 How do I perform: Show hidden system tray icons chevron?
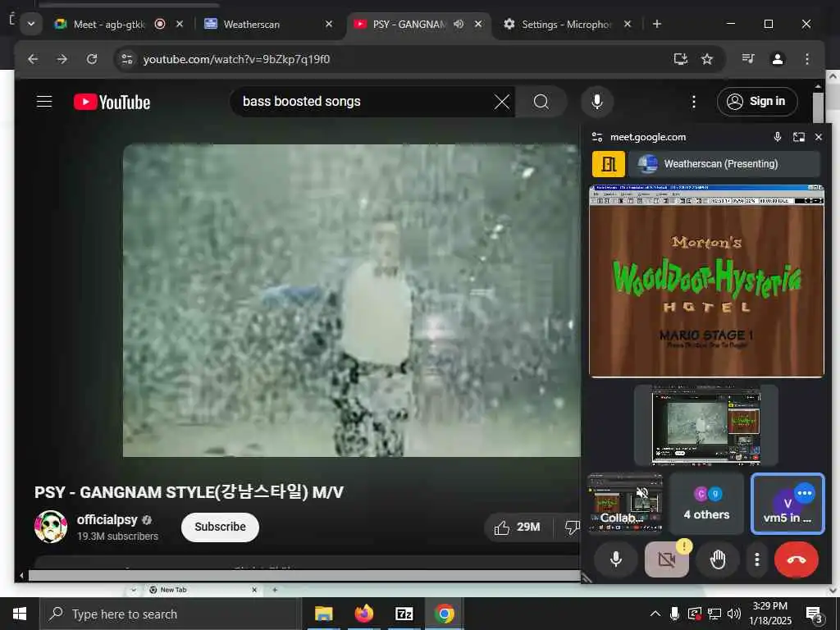click(655, 614)
